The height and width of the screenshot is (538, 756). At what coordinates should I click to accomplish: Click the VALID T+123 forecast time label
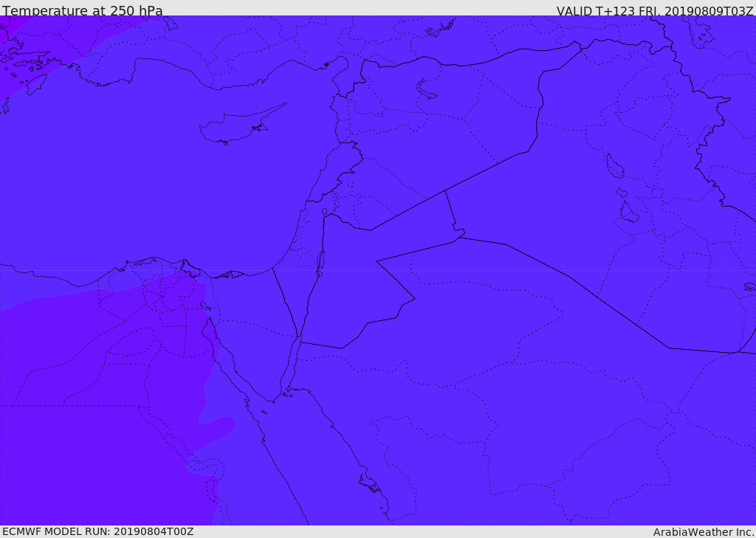pos(655,10)
